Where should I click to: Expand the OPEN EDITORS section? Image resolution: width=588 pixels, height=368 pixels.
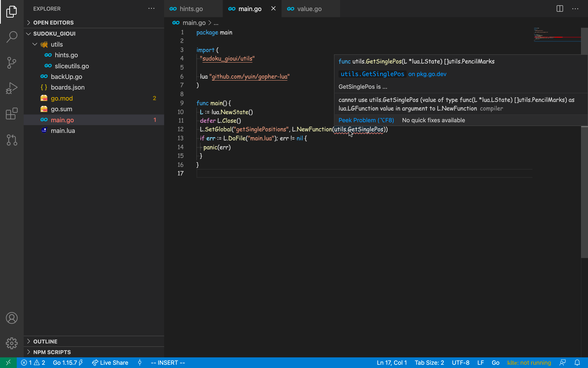(94, 23)
